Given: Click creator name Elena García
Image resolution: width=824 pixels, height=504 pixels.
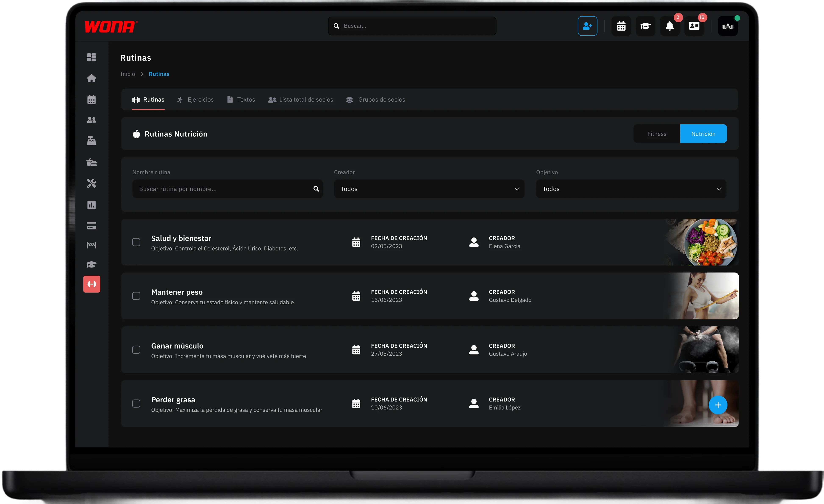Looking at the screenshot, I should (504, 246).
